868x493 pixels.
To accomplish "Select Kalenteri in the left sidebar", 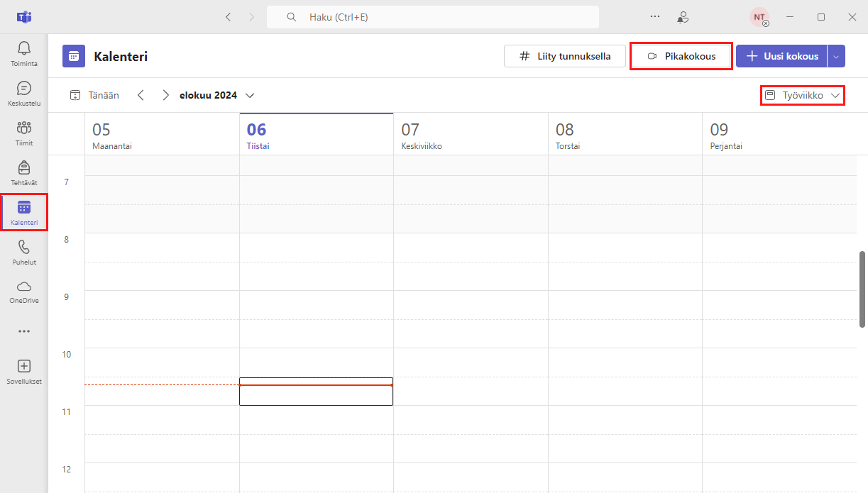I will 24,213.
